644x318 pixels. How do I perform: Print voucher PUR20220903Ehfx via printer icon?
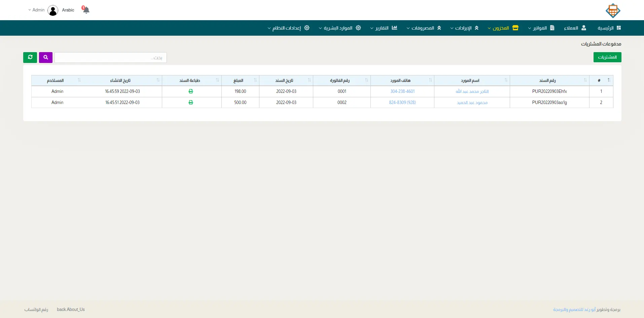(191, 92)
